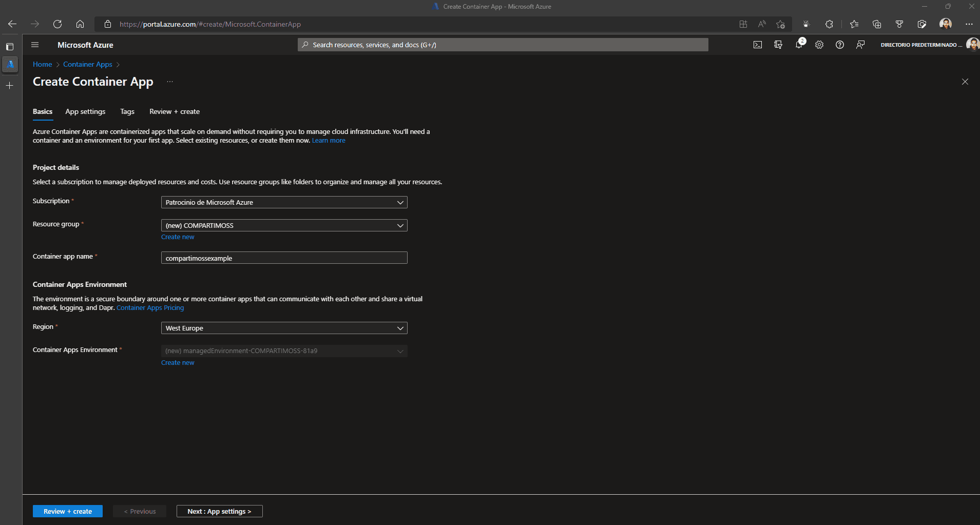
Task: Click Next : App settings button
Action: 220,511
